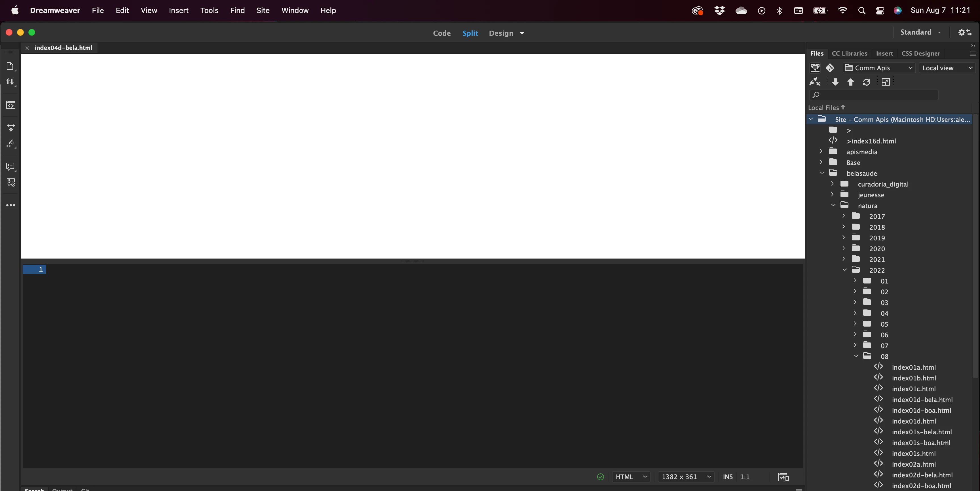Switch to Design view
Viewport: 980px width, 491px height.
tap(501, 33)
